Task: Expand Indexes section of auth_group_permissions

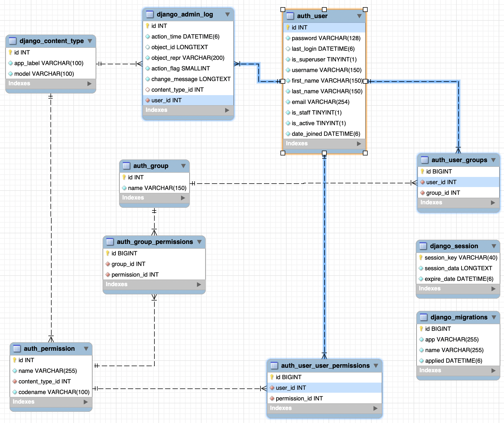Action: [x=199, y=284]
